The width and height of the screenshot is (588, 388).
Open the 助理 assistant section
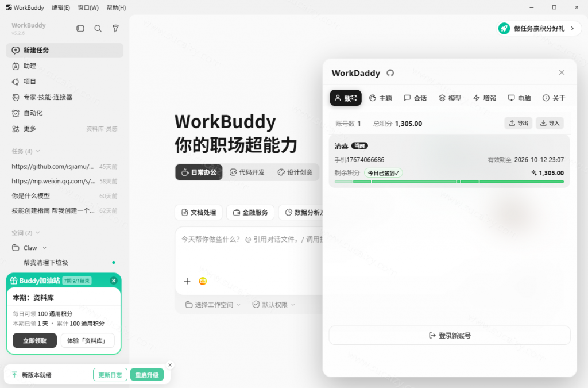[64, 66]
